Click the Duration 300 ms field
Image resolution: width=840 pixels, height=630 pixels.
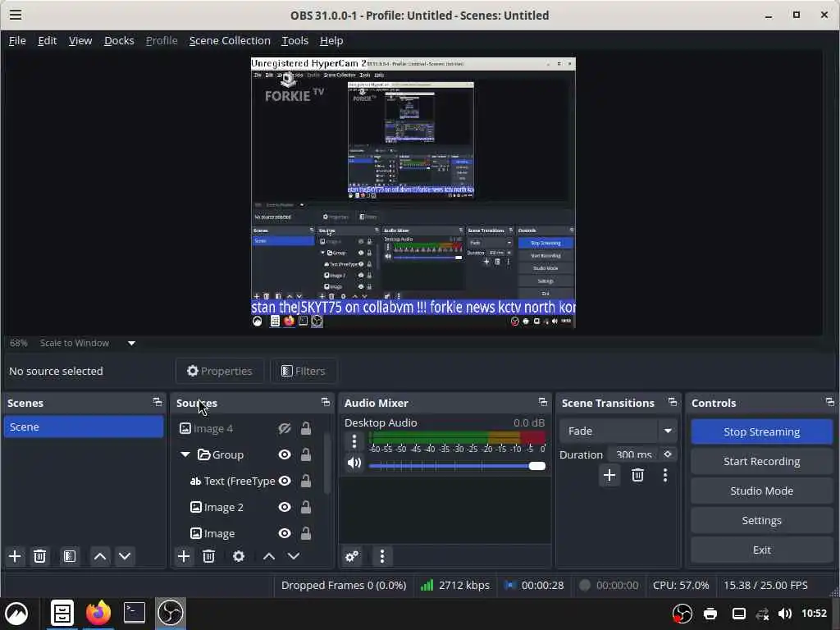click(634, 454)
